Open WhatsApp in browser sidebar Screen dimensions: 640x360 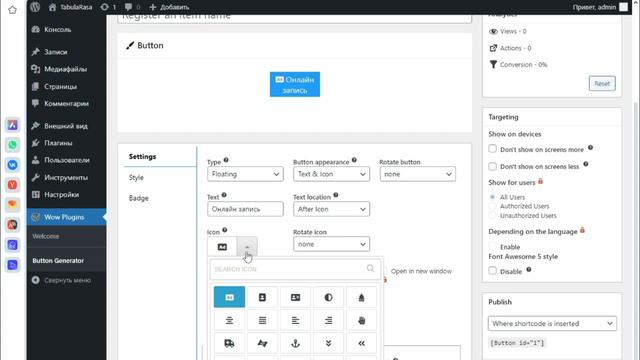coord(12,144)
